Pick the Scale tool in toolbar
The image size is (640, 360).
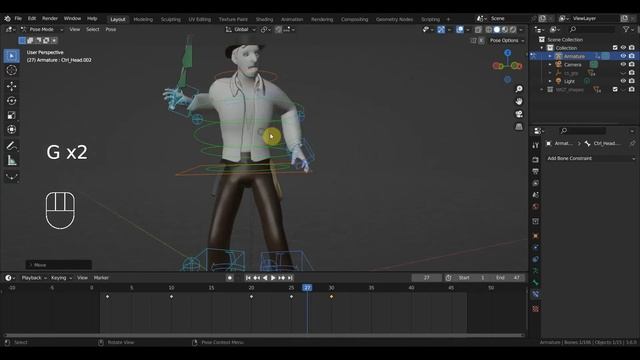pos(11,116)
